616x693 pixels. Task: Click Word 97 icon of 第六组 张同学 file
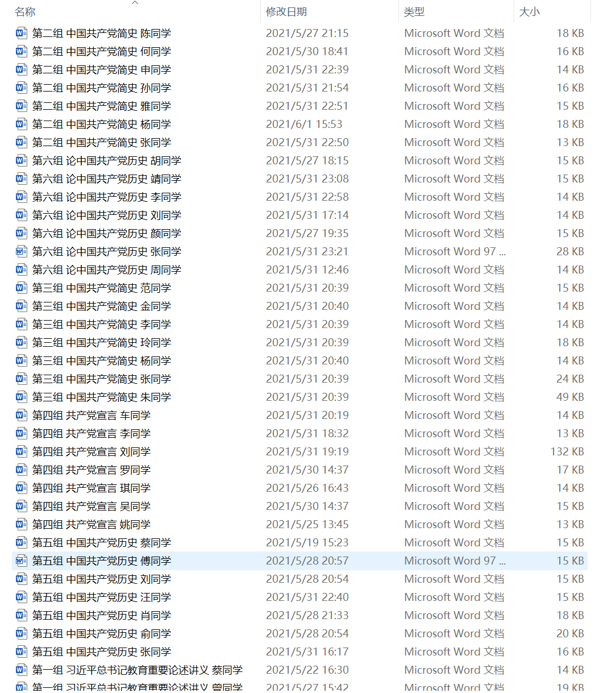click(22, 252)
